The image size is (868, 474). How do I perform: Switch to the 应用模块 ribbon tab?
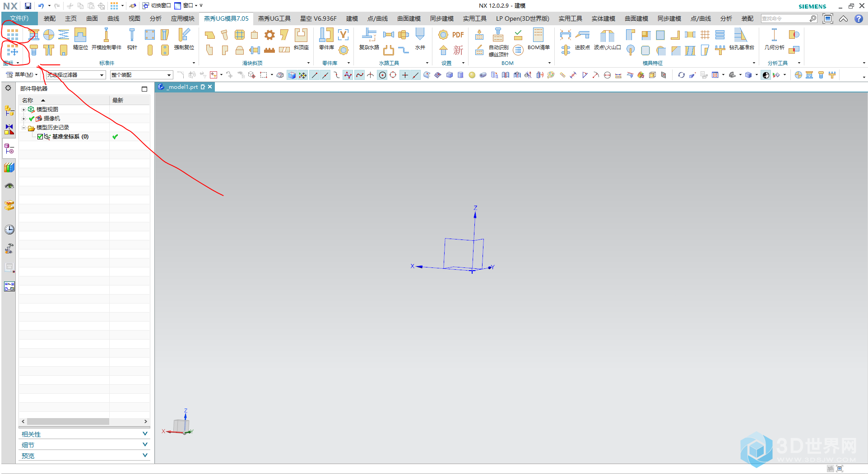pos(182,18)
